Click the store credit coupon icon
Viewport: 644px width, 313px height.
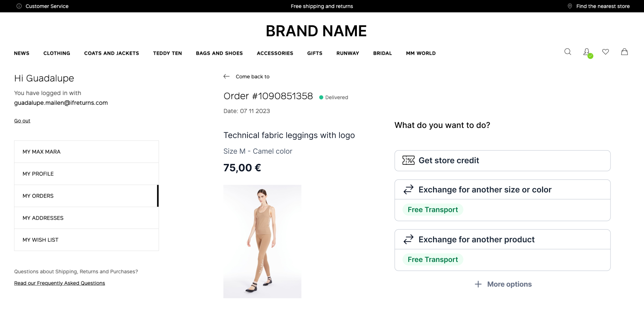pos(408,161)
